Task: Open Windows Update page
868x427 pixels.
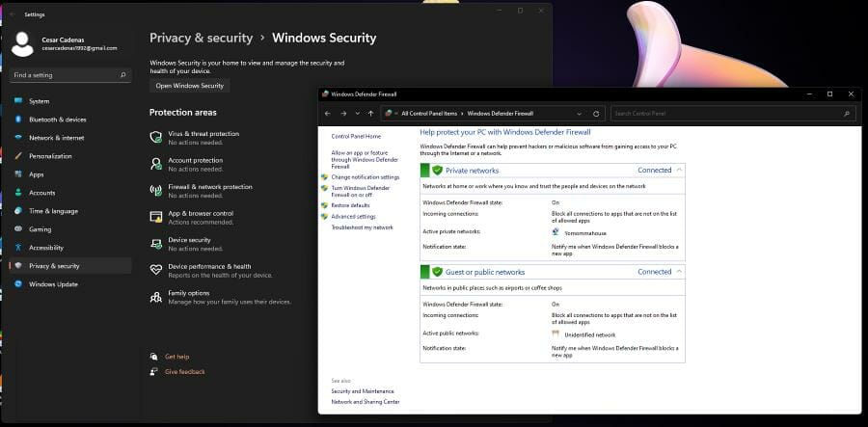Action: click(70, 283)
